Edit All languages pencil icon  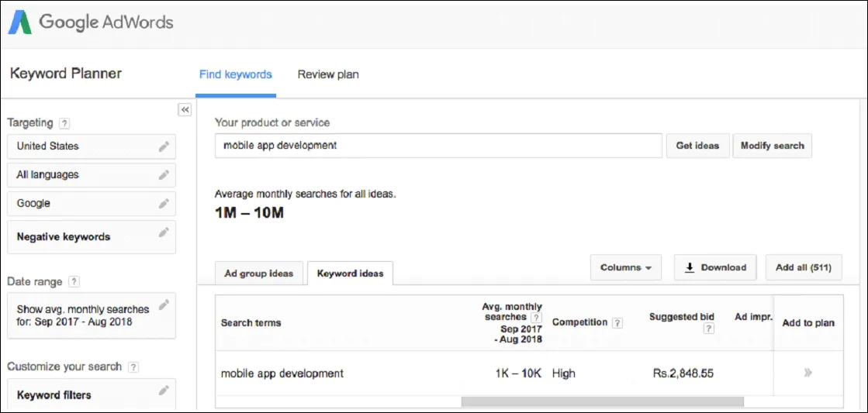tap(164, 174)
